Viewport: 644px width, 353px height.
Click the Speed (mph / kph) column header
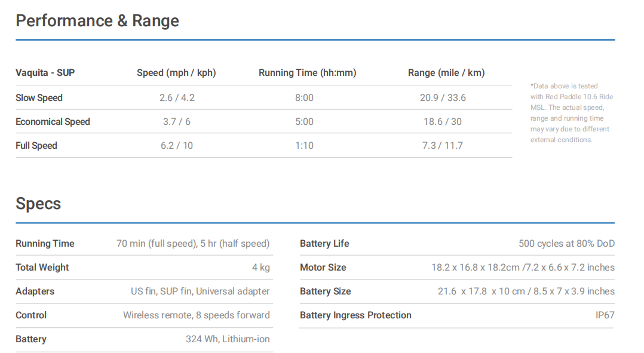[176, 73]
